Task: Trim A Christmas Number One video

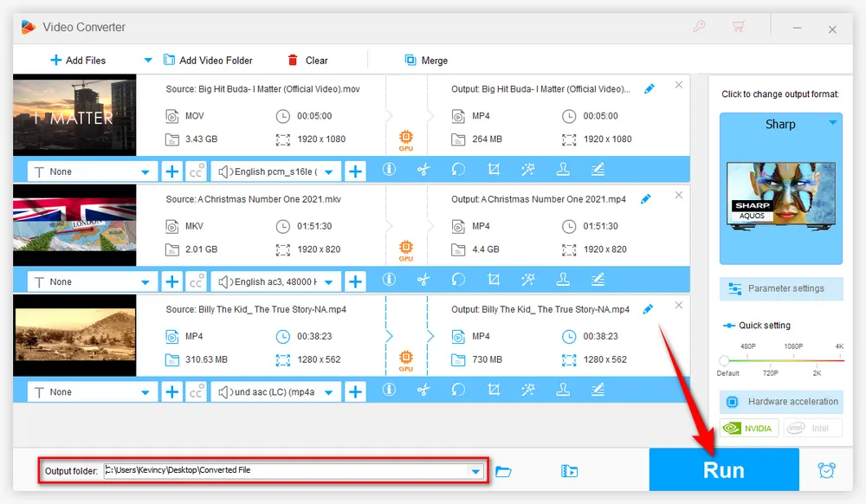Action: (423, 280)
